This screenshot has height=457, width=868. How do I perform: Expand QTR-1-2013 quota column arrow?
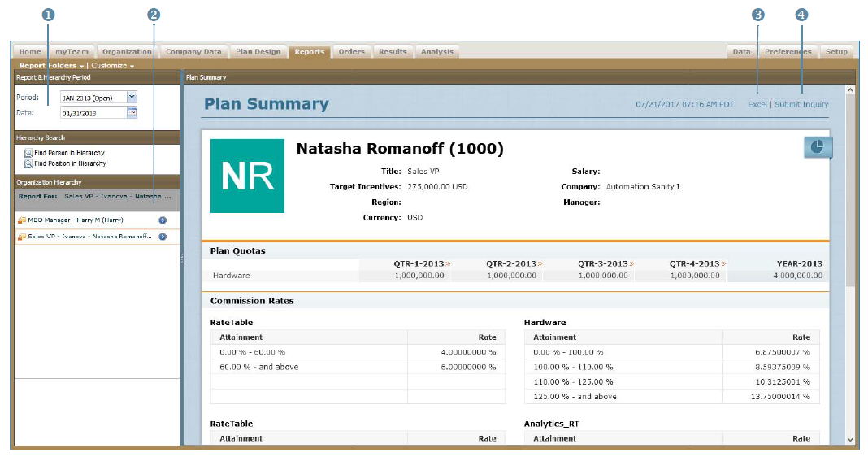coord(448,264)
